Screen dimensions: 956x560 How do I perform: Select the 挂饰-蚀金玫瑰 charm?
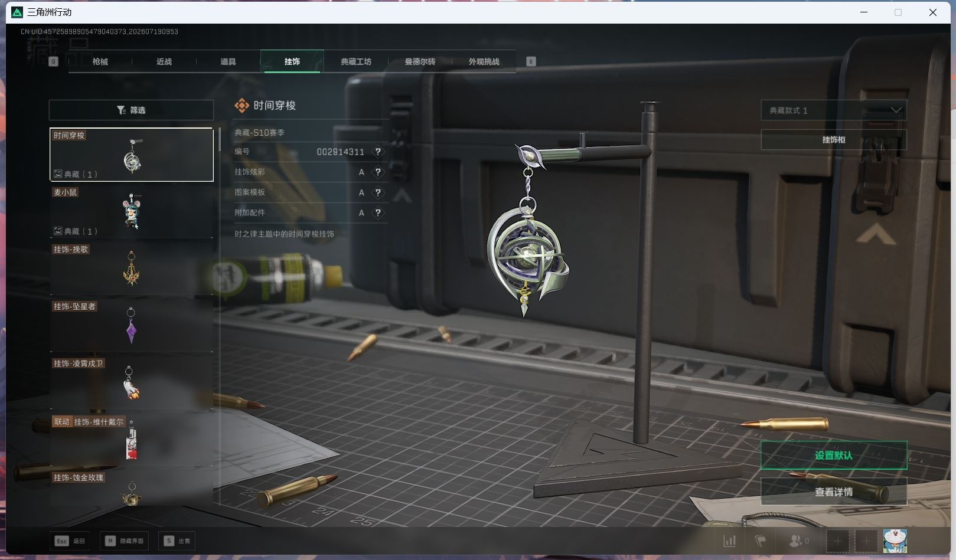pos(131,489)
